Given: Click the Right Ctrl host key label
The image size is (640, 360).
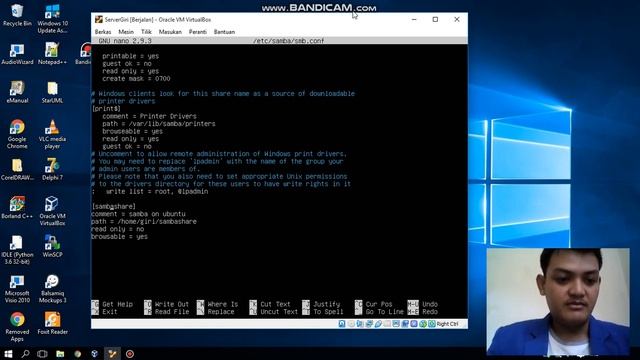Looking at the screenshot, I should click(447, 324).
